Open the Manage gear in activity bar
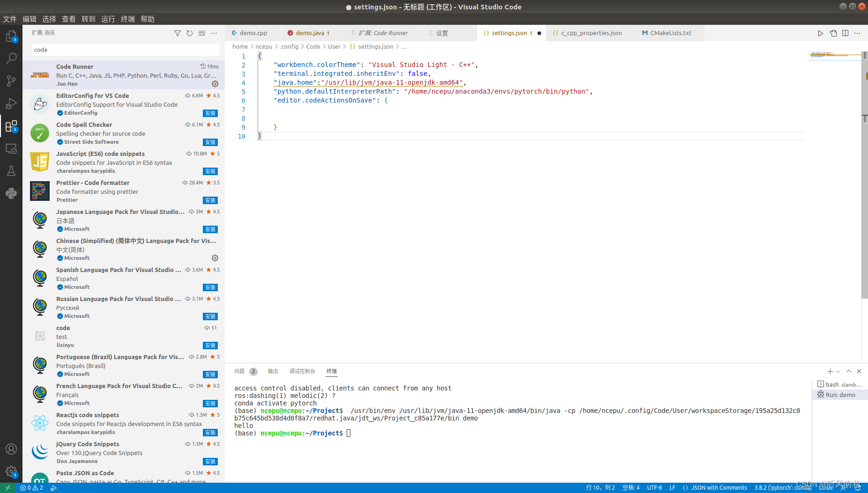 tap(11, 471)
